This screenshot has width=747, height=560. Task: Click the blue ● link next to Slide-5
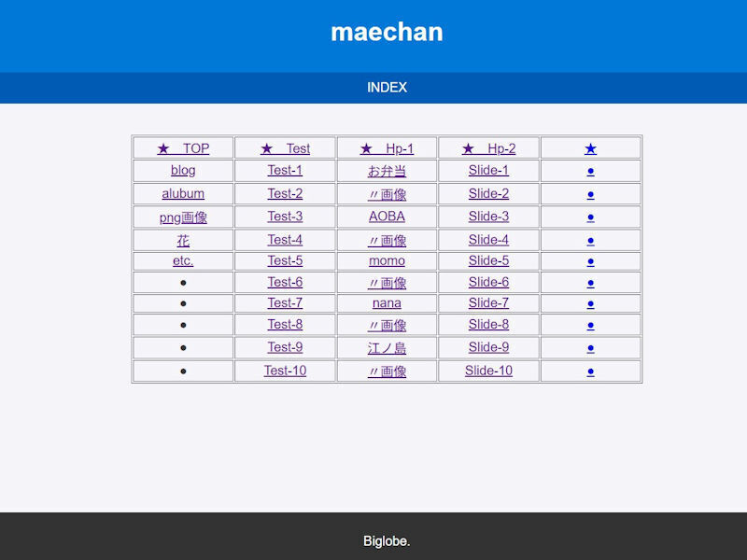point(590,259)
